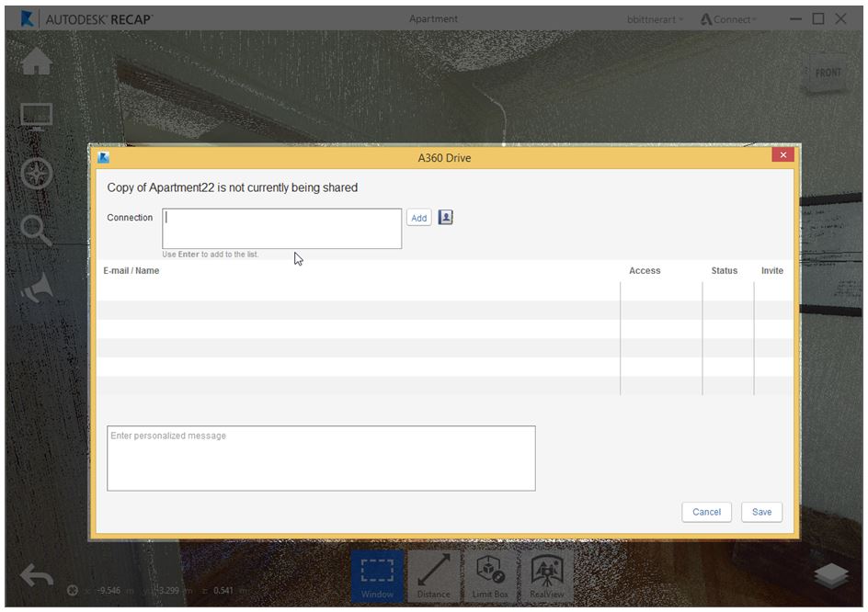868x612 pixels.
Task: Select the navigation compass icon
Action: pyautogui.click(x=37, y=173)
